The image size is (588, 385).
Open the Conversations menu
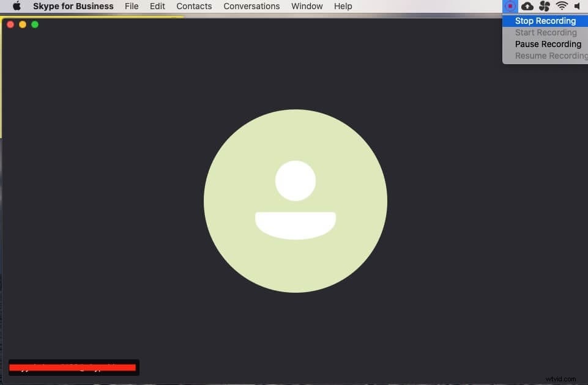pyautogui.click(x=251, y=6)
